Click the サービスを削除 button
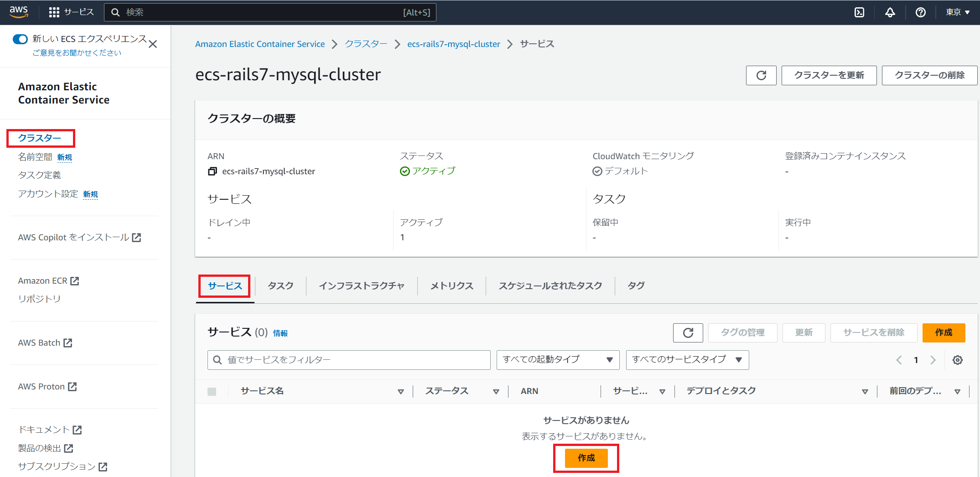The height and width of the screenshot is (477, 980). point(873,332)
